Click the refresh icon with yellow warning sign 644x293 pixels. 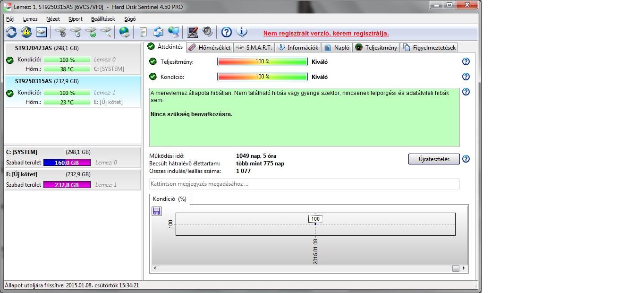(x=26, y=32)
